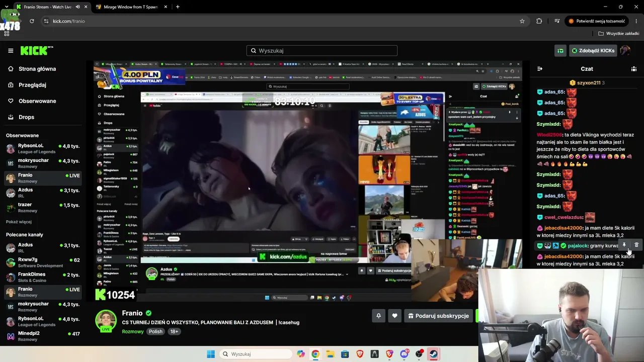Open the Chrome media controls icon
The height and width of the screenshot is (362, 644).
tap(557, 21)
